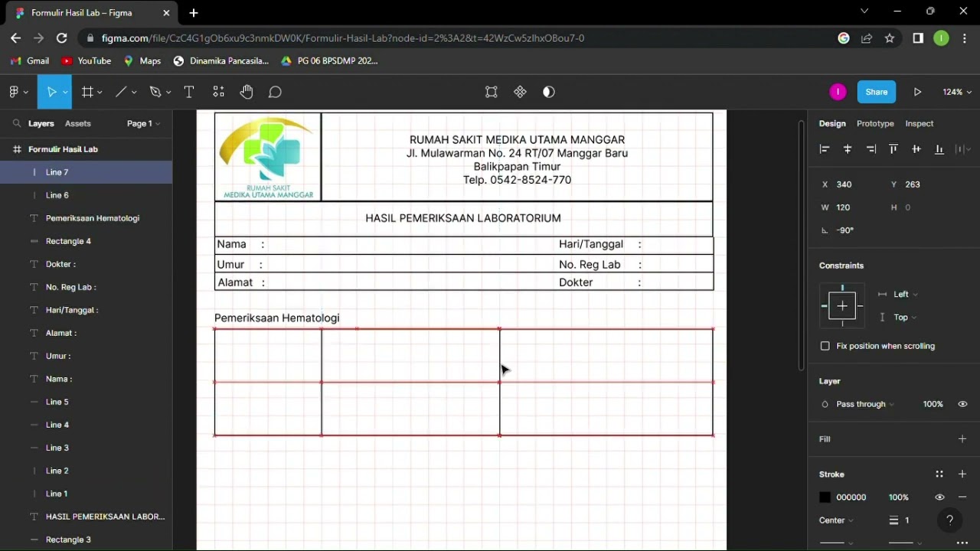This screenshot has height=551, width=980.
Task: Click the Edit object icon in toolbar
Action: [492, 92]
